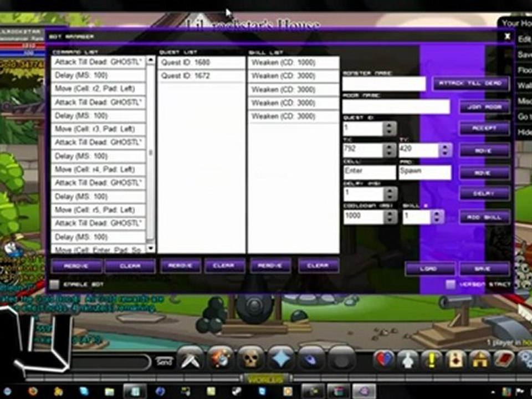Click the Save button in Bot Manager

coord(484,269)
